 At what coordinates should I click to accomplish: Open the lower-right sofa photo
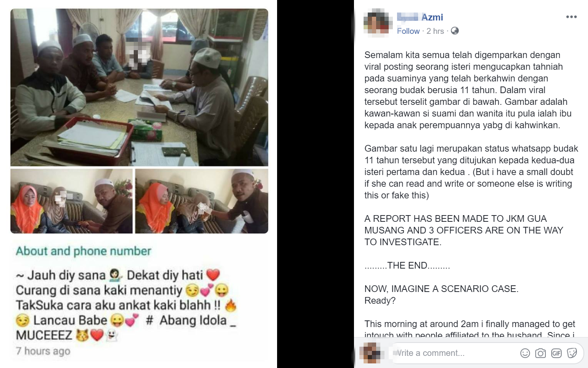tap(201, 201)
